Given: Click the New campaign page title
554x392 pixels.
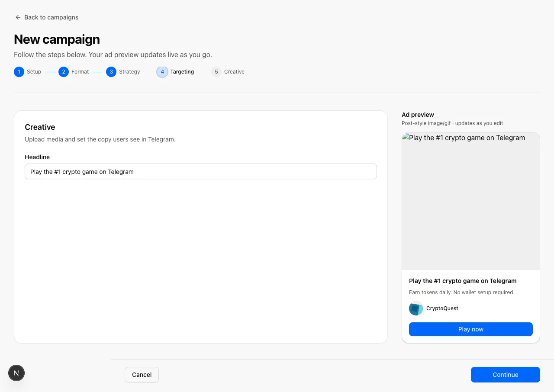Looking at the screenshot, I should coord(57,39).
